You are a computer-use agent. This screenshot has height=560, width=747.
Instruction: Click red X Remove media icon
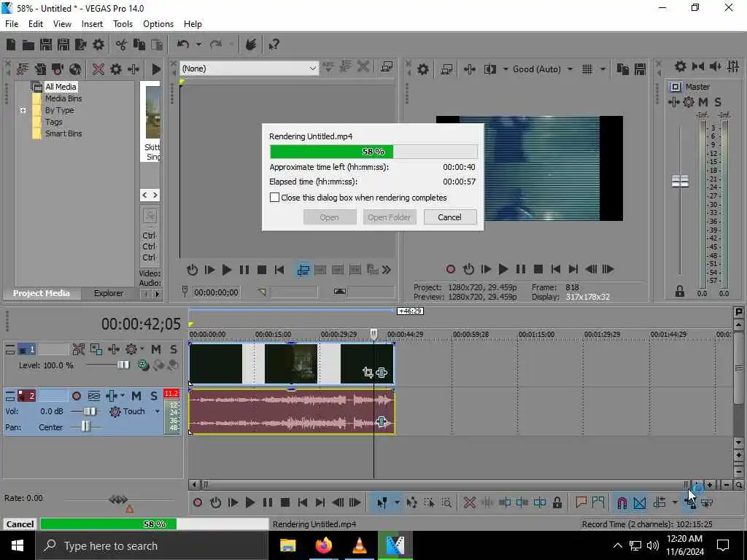tap(98, 69)
